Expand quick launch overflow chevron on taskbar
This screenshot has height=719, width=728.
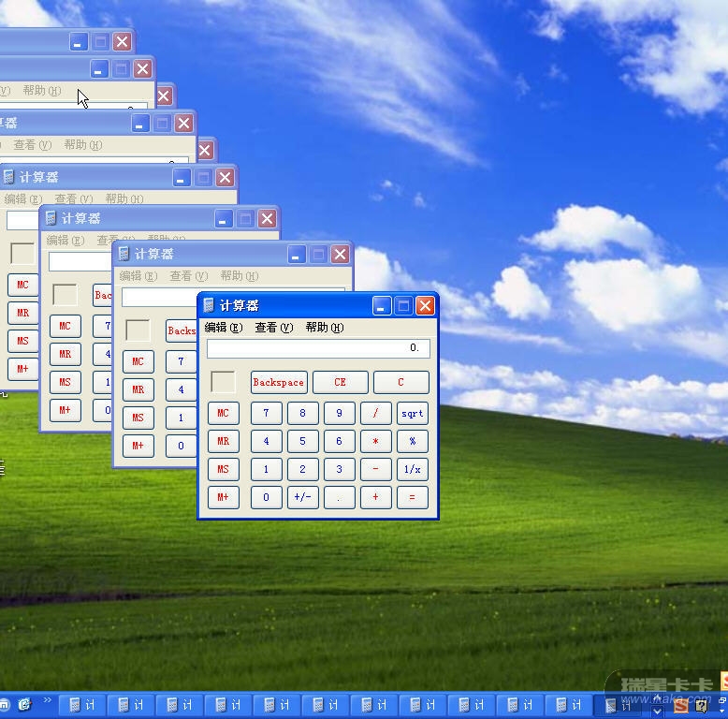(48, 700)
